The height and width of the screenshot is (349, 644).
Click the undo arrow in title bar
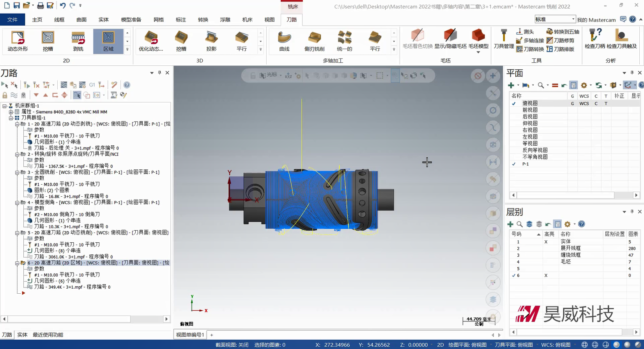pos(62,5)
